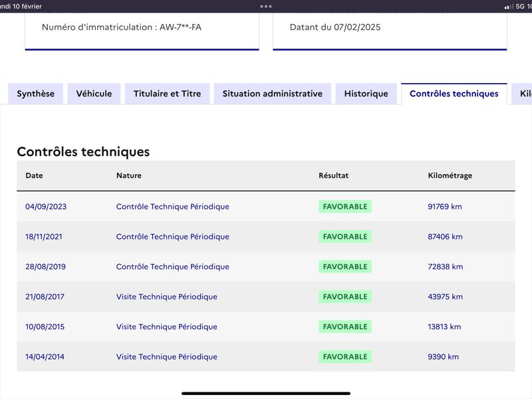This screenshot has height=399, width=532.
Task: Select the 72838 km mileage entry
Action: (x=445, y=267)
